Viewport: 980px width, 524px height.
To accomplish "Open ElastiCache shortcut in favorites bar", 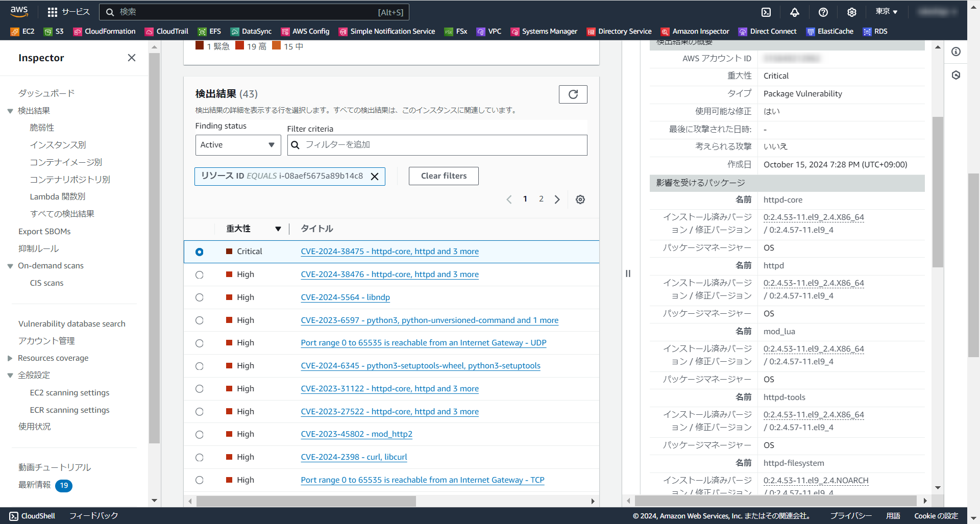I will click(x=830, y=31).
